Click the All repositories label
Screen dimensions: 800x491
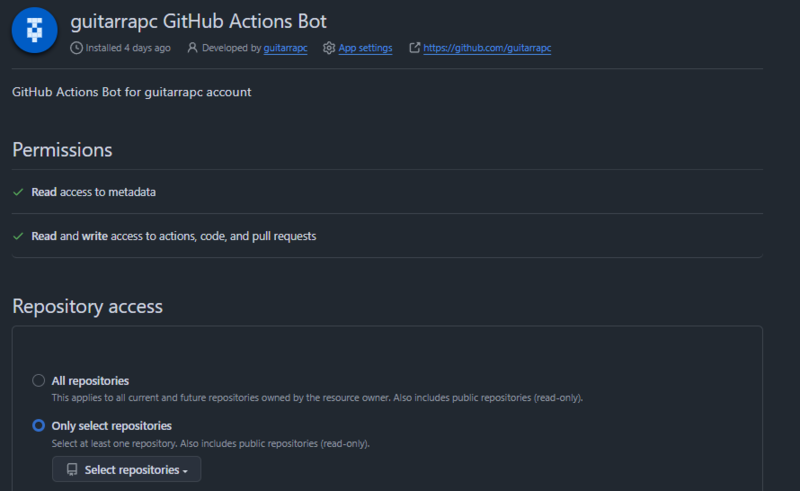click(90, 381)
